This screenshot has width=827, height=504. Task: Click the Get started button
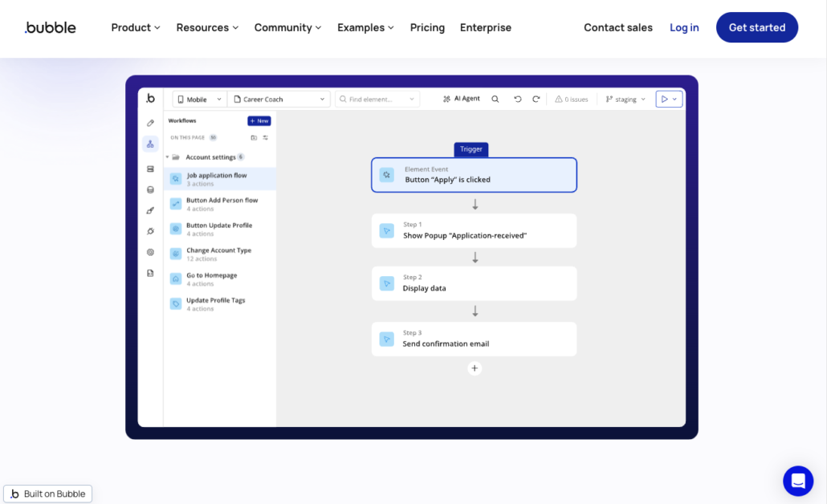(x=756, y=27)
